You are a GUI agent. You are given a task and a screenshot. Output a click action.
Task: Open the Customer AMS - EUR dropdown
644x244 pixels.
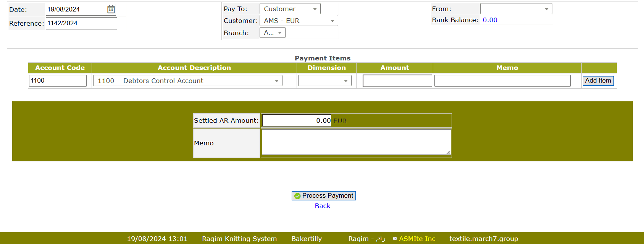click(299, 21)
